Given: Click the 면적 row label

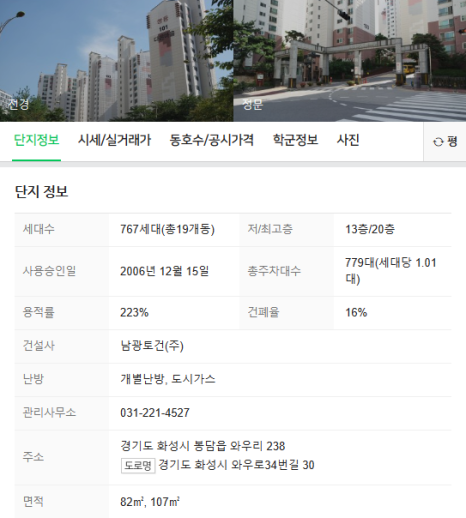Looking at the screenshot, I should (x=33, y=502).
